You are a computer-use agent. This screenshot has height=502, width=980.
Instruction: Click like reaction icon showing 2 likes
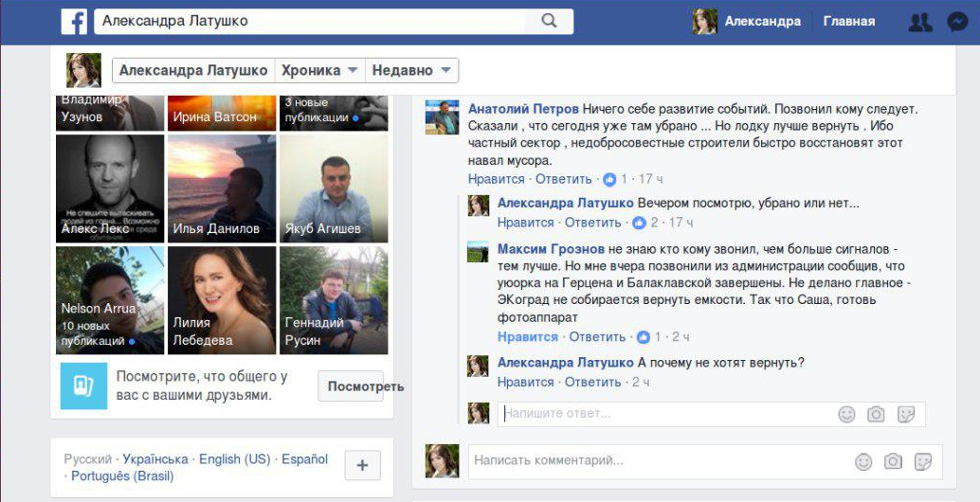coord(639,223)
